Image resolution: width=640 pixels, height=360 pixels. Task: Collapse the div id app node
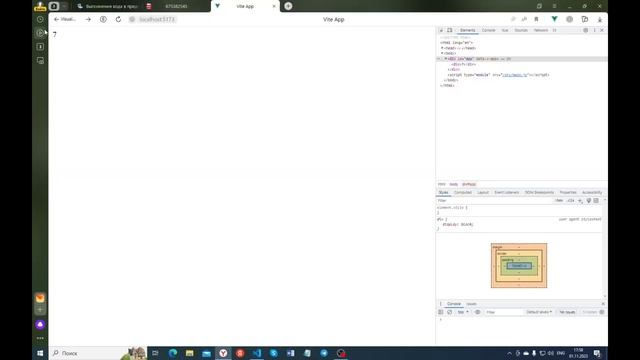446,59
